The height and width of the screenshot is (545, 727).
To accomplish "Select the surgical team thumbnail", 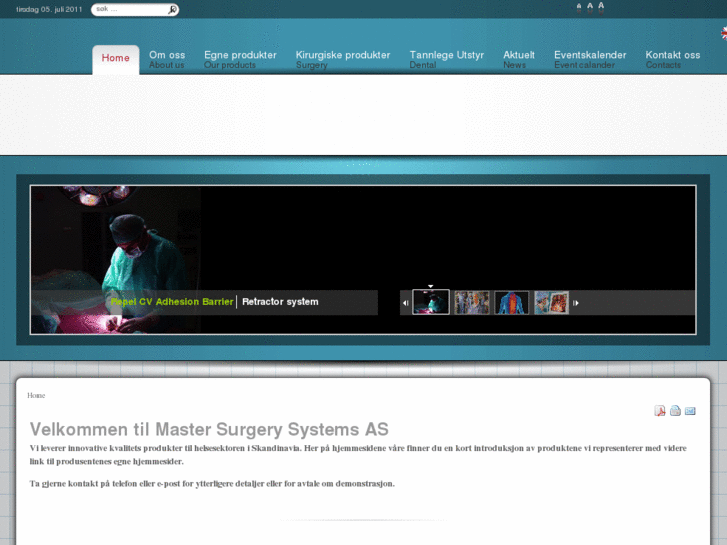I will (472, 302).
